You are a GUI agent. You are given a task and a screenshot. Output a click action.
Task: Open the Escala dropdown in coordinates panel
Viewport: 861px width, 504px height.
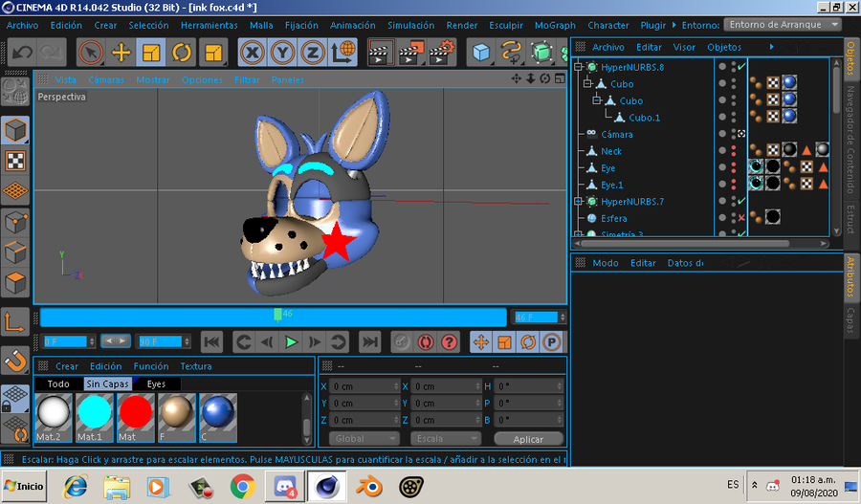coord(445,439)
